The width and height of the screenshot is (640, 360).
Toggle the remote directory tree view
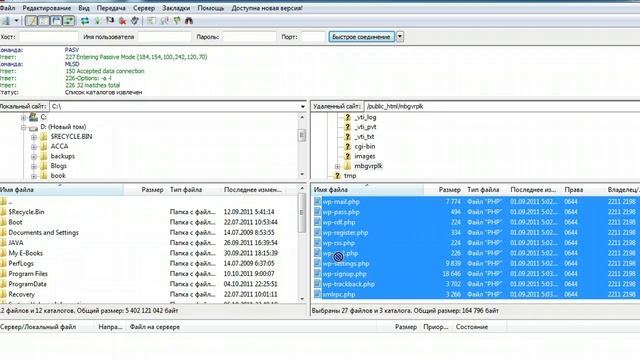click(x=56, y=21)
